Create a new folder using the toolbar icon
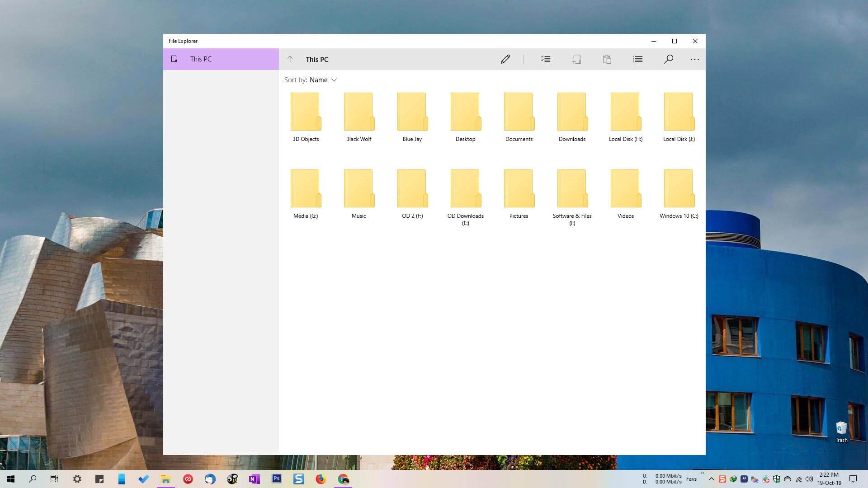The width and height of the screenshot is (868, 488). [x=576, y=59]
